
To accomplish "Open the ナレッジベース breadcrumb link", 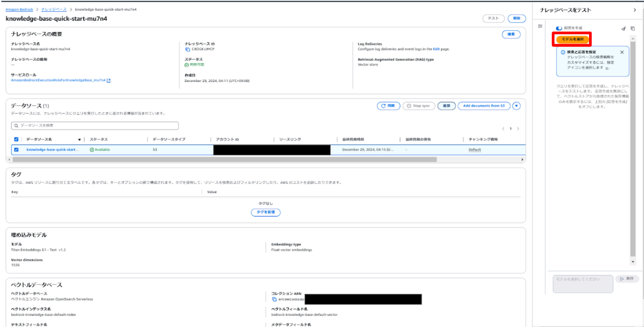I will pyautogui.click(x=54, y=10).
